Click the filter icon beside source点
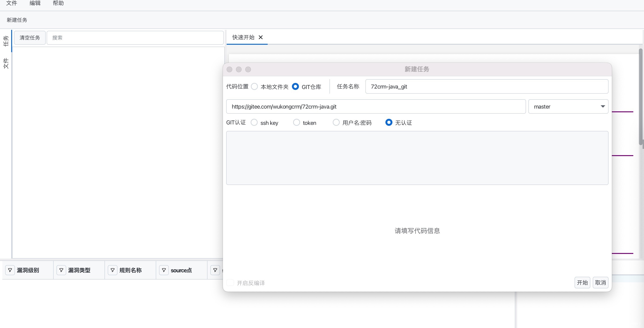 (164, 270)
